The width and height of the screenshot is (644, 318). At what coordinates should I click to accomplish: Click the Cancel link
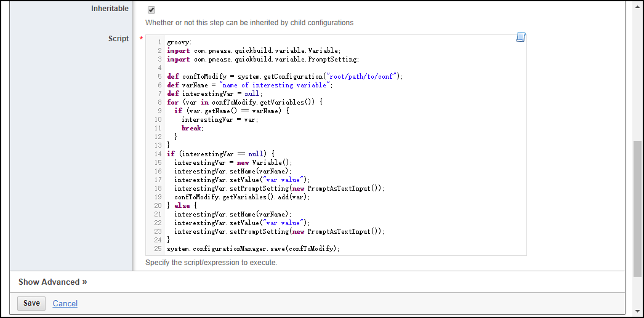pos(65,303)
